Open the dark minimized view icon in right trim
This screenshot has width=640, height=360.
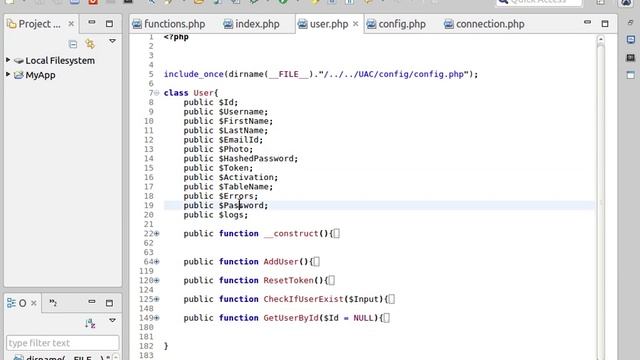[x=631, y=58]
